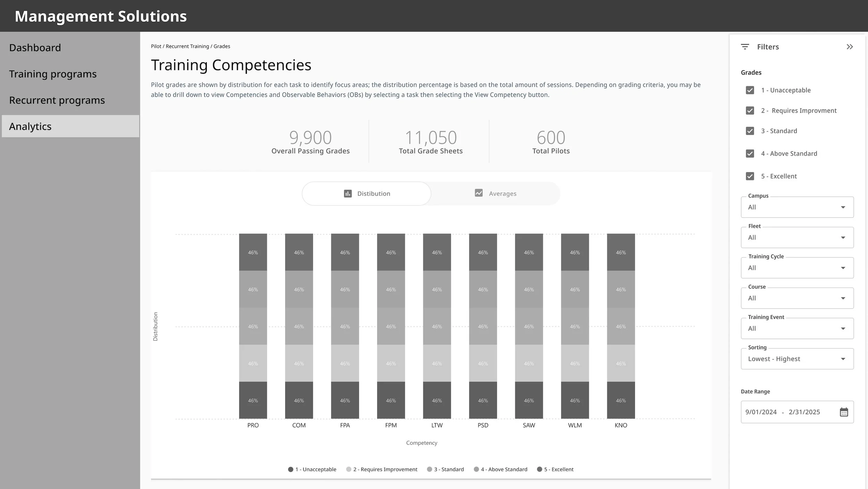868x489 pixels.
Task: Toggle the 3 - Standard grade checkbox
Action: click(x=750, y=131)
